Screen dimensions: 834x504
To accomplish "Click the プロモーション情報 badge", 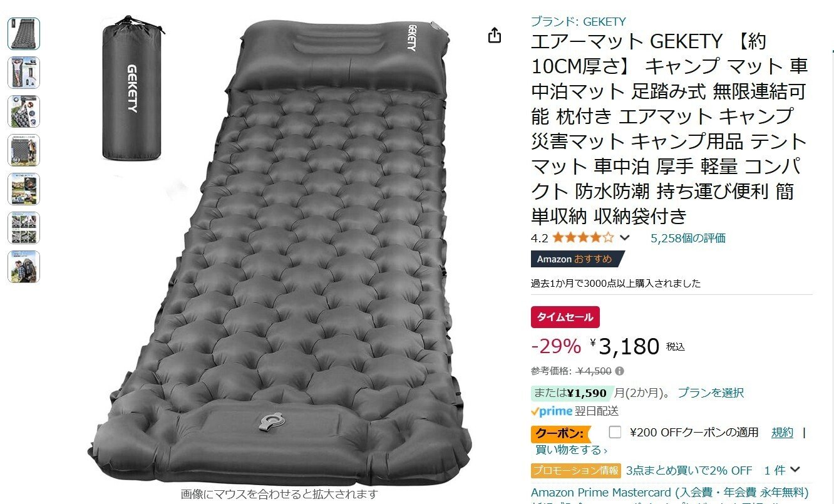I will 576,470.
